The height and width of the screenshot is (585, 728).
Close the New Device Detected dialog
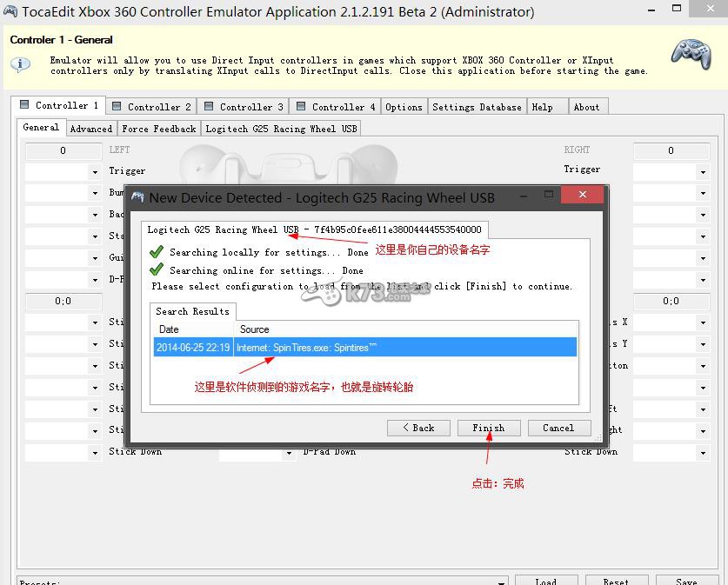pos(582,195)
